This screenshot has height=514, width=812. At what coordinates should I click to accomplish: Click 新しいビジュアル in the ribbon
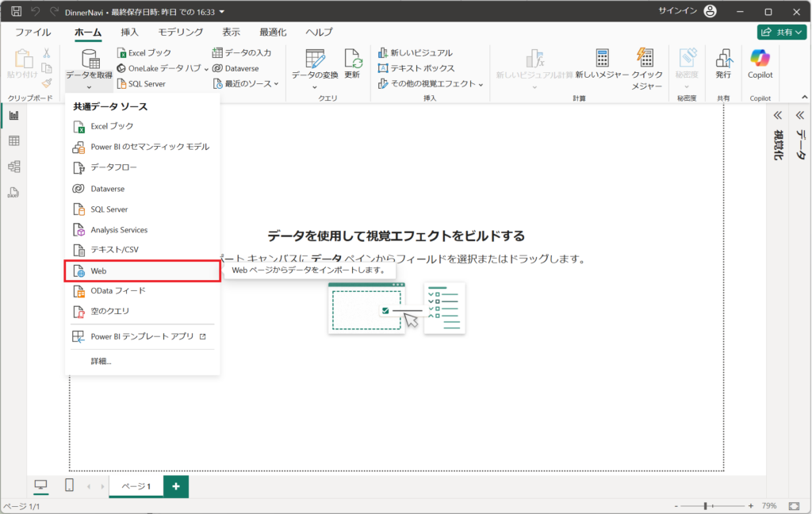(416, 53)
